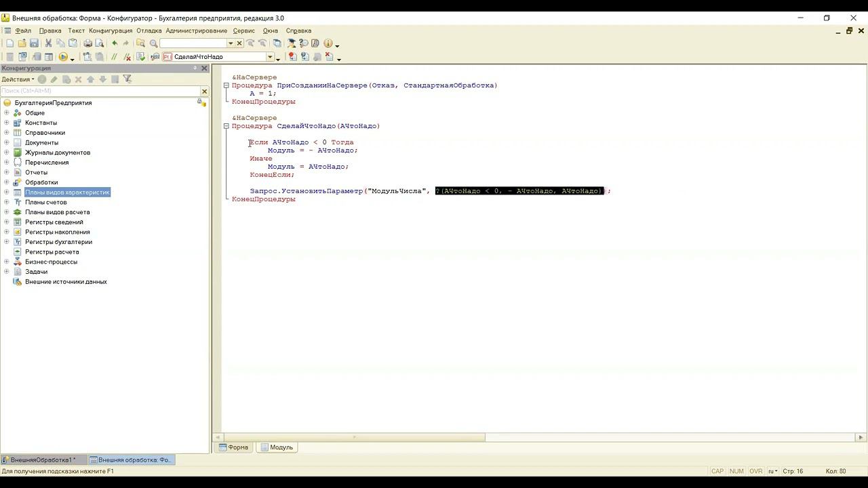Click the uncomment lines icon

(127, 57)
